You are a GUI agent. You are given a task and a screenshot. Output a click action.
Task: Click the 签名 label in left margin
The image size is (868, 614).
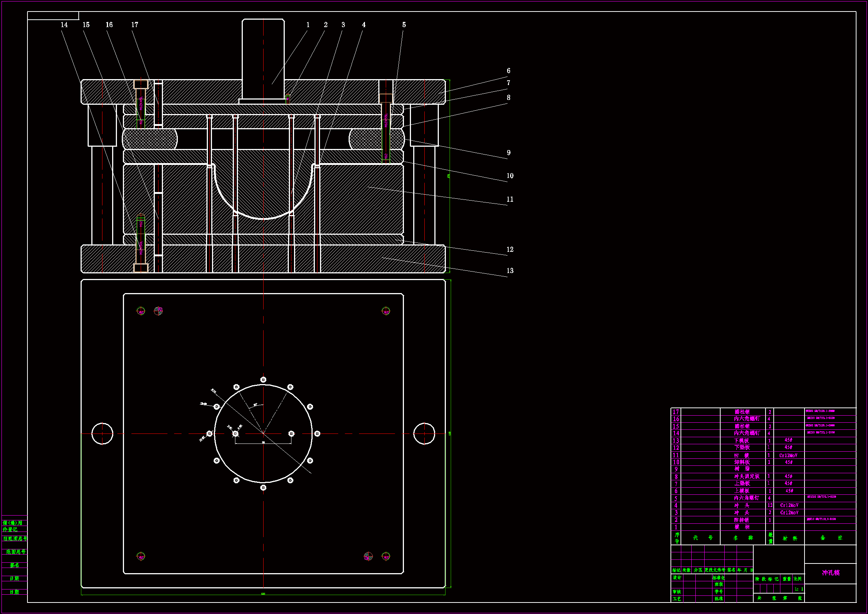coord(14,565)
